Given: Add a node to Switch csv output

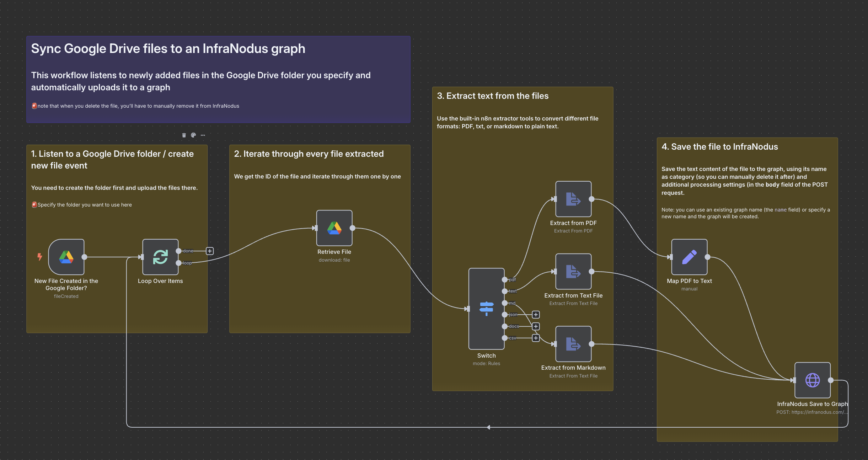Looking at the screenshot, I should click(536, 338).
